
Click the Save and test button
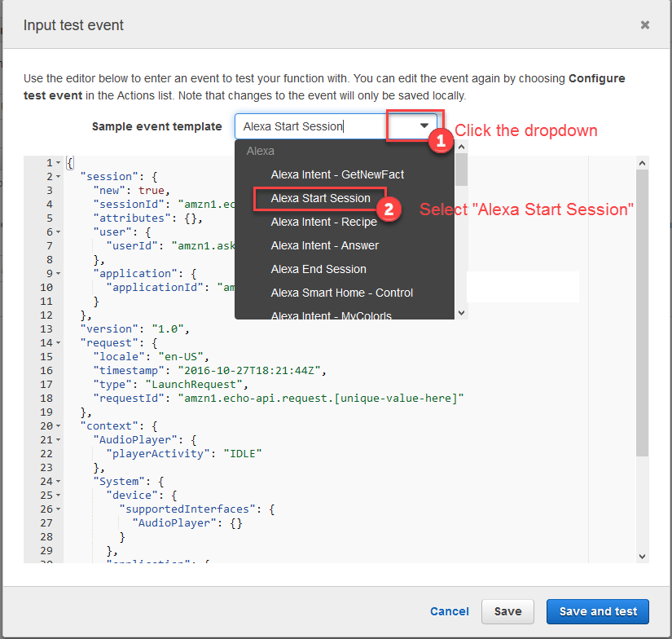click(x=598, y=611)
